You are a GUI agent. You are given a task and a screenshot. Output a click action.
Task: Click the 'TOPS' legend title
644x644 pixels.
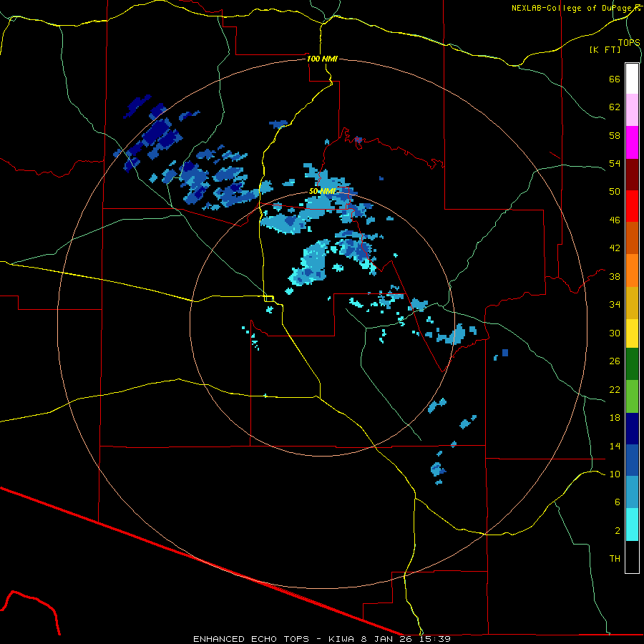pyautogui.click(x=629, y=42)
